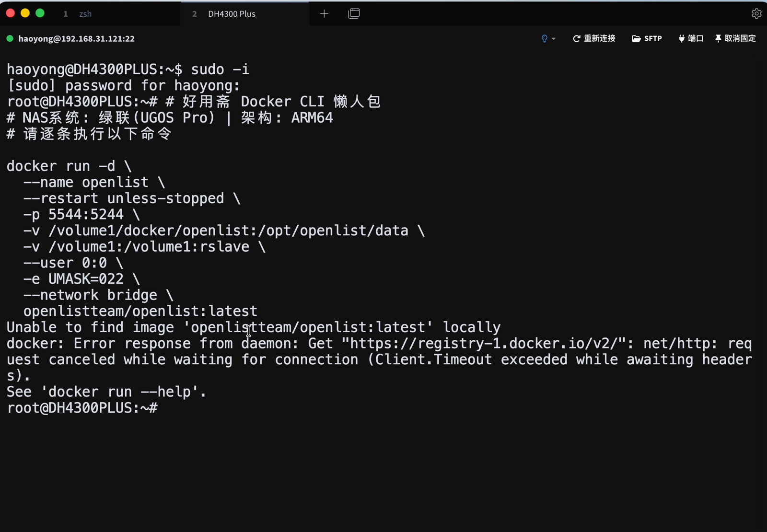Screen dimensions: 767x532
Task: Expand the lightbulb dropdown arrow
Action: point(554,39)
